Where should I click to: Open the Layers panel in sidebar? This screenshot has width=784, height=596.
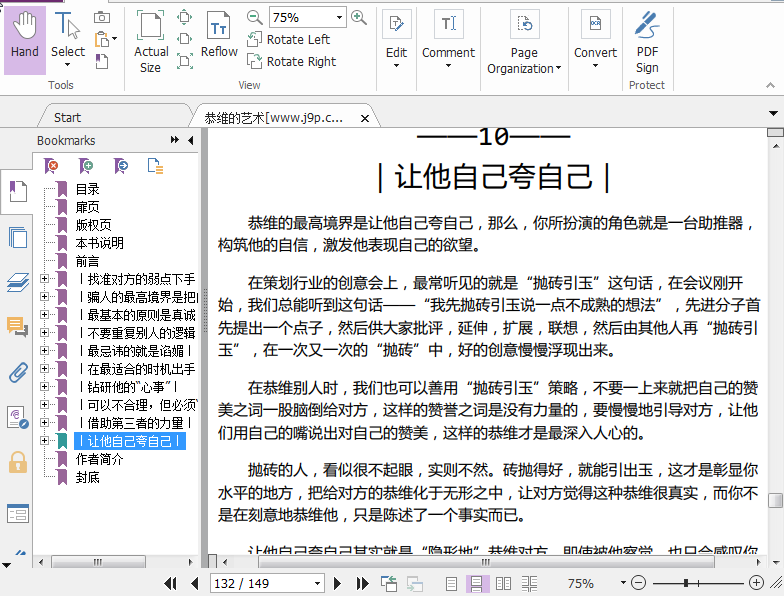tap(17, 282)
